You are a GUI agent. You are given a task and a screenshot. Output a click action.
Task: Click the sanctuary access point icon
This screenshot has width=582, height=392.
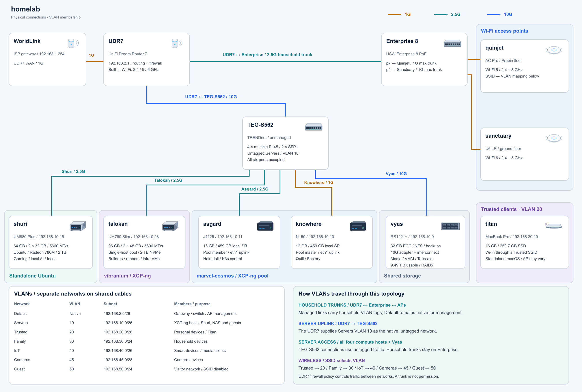tap(554, 138)
